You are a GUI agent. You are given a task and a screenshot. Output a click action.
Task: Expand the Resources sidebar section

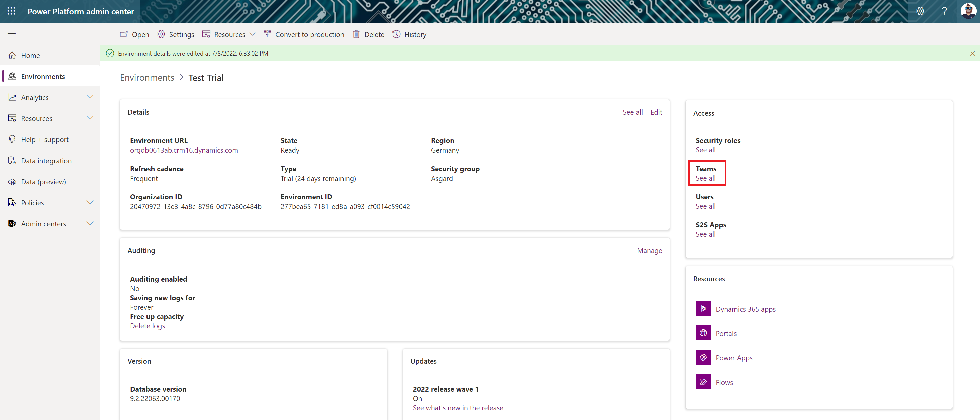[x=90, y=118]
